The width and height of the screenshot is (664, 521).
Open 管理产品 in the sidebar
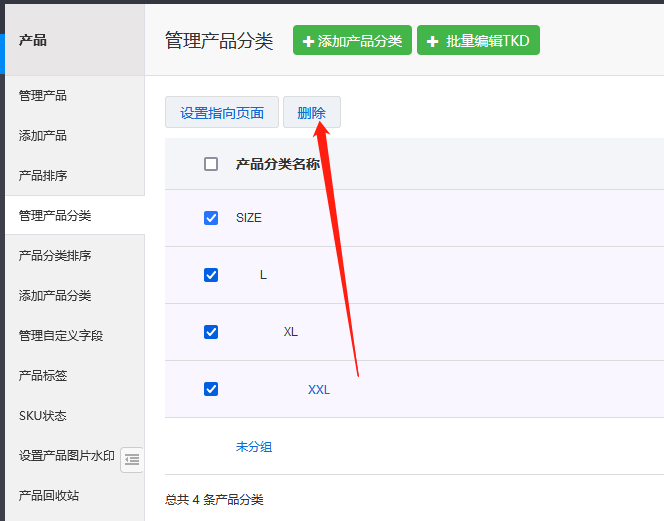point(43,96)
